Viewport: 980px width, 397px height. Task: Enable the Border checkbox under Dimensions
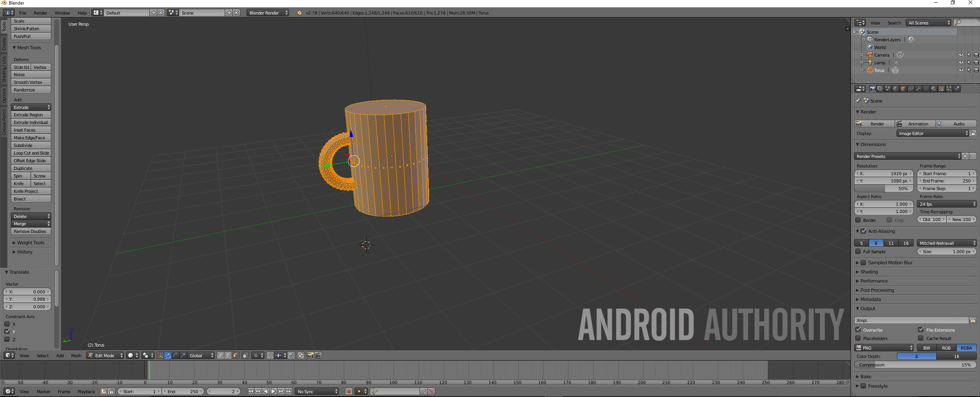(x=858, y=220)
